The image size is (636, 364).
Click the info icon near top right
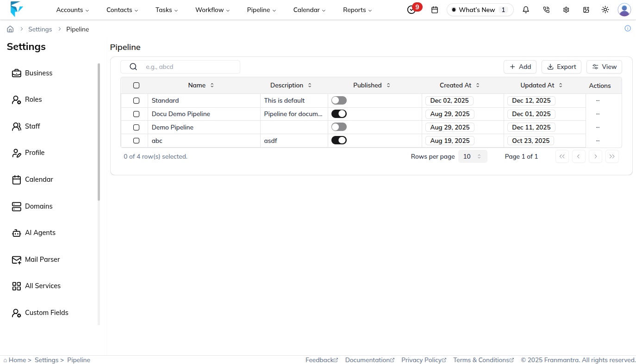[628, 28]
